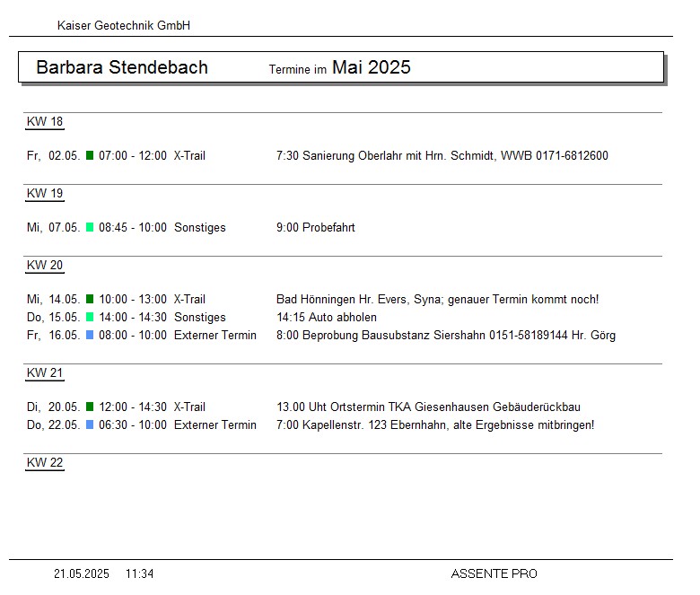The image size is (700, 595).
Task: Click the KW 19 week label
Action: [45, 194]
